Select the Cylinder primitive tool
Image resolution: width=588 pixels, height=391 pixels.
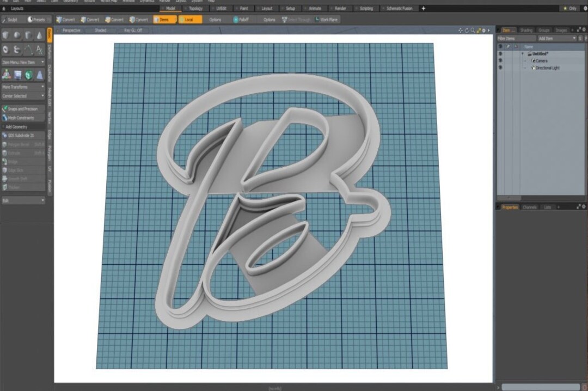28,35
